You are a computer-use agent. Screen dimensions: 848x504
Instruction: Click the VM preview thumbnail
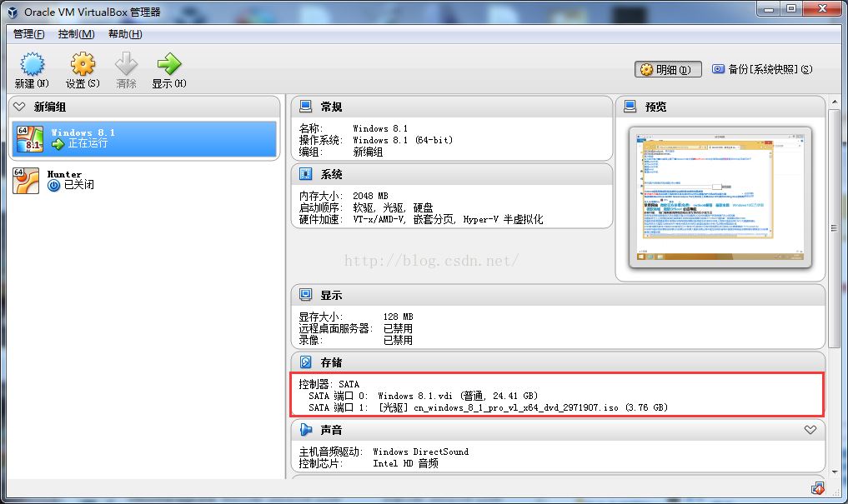click(720, 197)
